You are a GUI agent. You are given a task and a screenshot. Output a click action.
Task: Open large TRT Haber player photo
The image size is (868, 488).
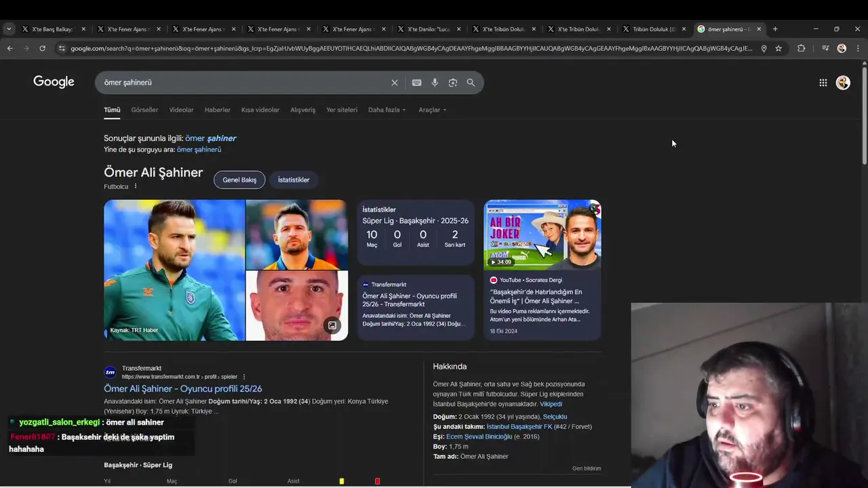[x=174, y=270]
